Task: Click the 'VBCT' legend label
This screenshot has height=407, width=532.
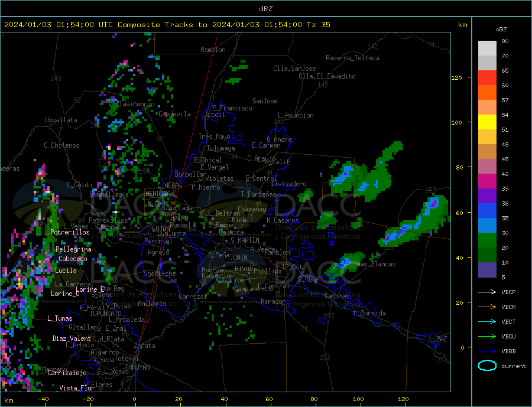Action: 508,321
